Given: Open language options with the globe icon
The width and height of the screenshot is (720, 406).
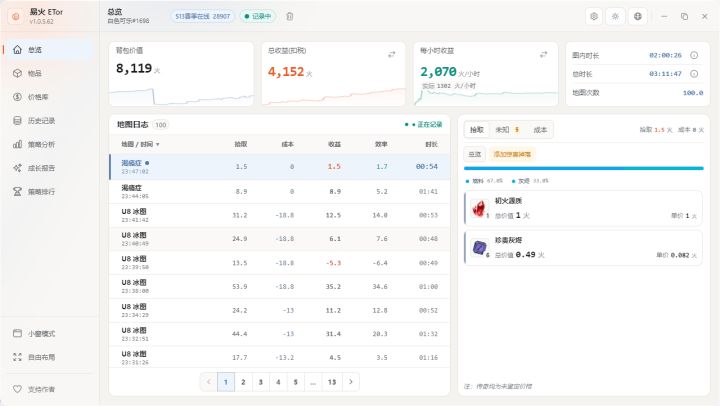Looking at the screenshot, I should (x=638, y=17).
